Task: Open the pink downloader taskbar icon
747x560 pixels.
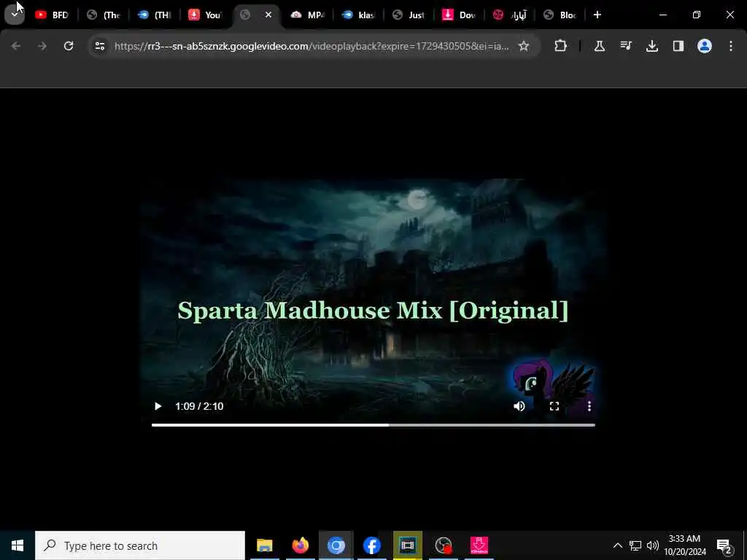Action: (x=479, y=545)
